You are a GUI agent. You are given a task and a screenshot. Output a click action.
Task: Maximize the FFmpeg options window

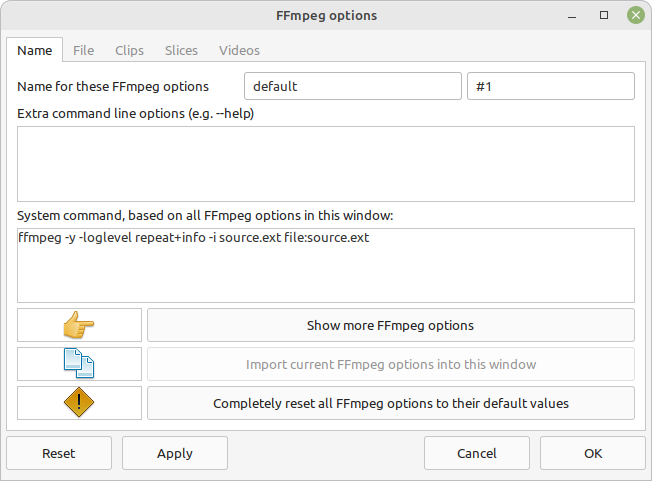click(604, 15)
